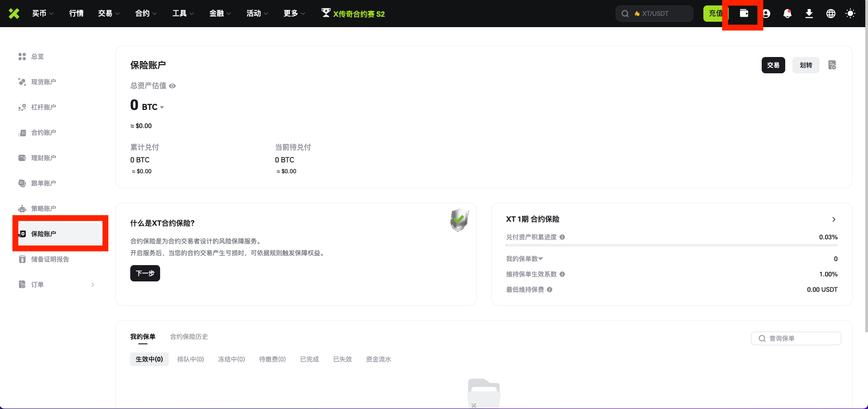The height and width of the screenshot is (409, 868).
Task: Open the language globe icon
Action: [x=830, y=14]
